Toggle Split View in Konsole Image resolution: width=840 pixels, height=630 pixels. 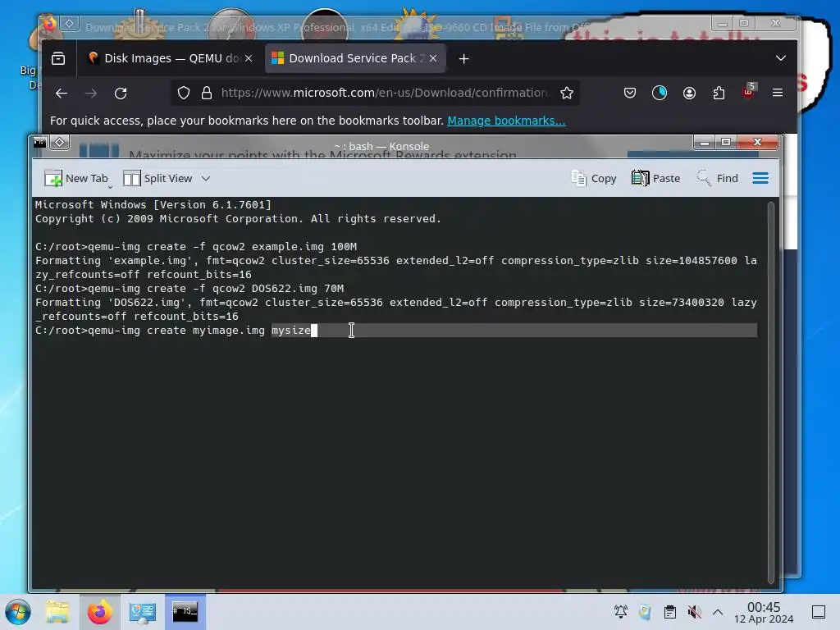point(157,178)
